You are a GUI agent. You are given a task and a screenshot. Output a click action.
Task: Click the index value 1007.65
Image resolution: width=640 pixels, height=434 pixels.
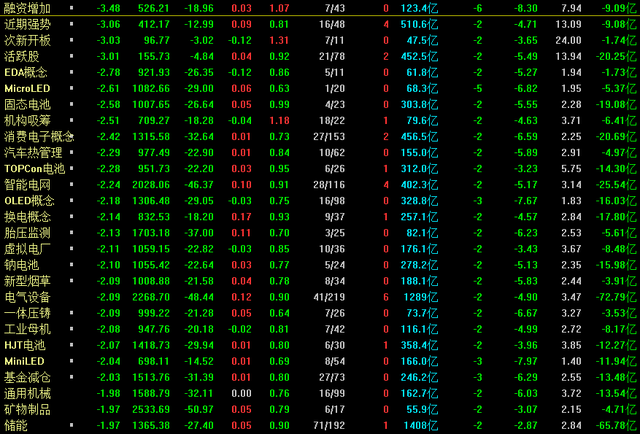151,105
